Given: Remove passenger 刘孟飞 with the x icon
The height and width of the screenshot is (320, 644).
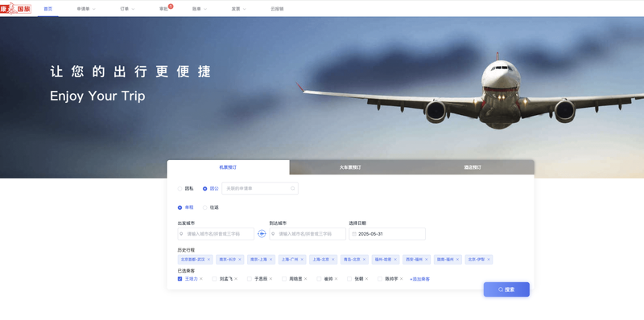Looking at the screenshot, I should pyautogui.click(x=236, y=279).
